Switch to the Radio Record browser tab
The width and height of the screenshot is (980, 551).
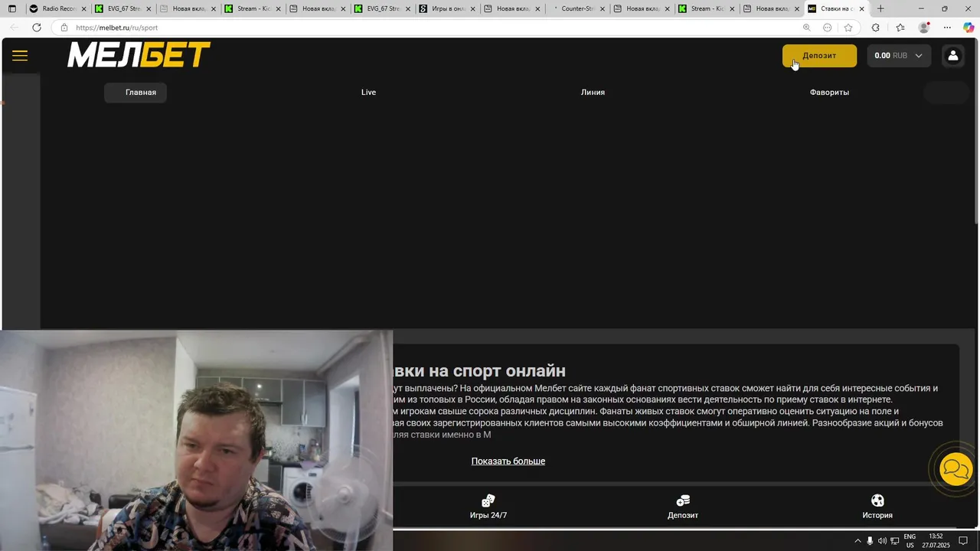57,8
